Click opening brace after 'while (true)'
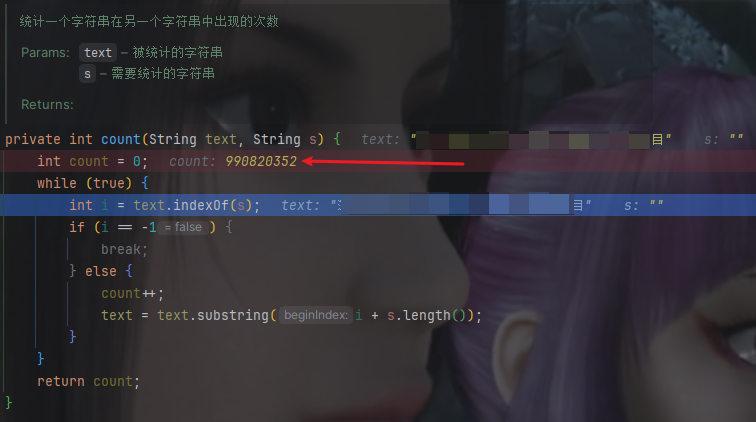 (145, 183)
